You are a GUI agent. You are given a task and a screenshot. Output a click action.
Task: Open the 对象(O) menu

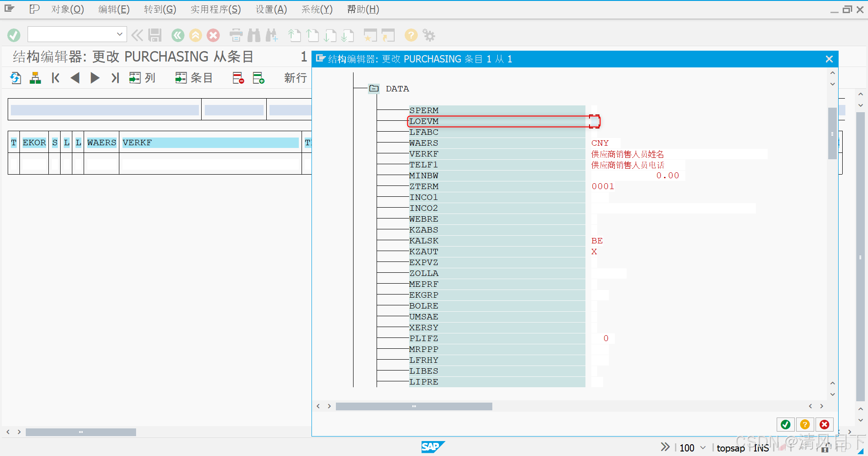tap(67, 9)
